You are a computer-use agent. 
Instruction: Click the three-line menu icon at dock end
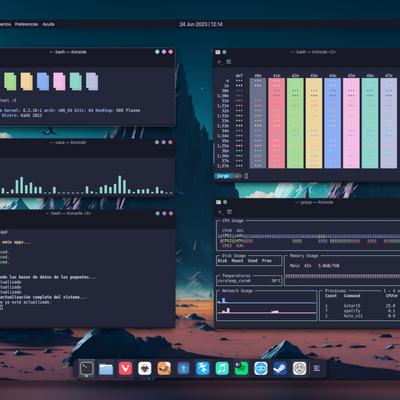(x=317, y=368)
